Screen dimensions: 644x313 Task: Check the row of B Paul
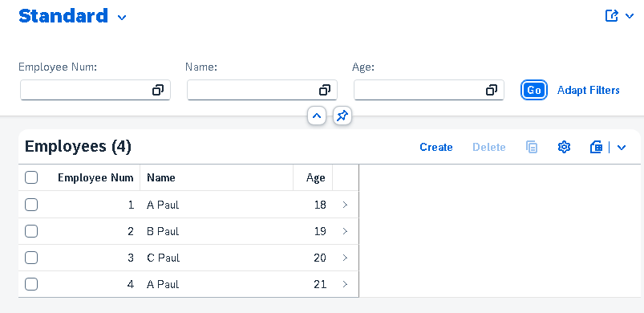pos(31,231)
